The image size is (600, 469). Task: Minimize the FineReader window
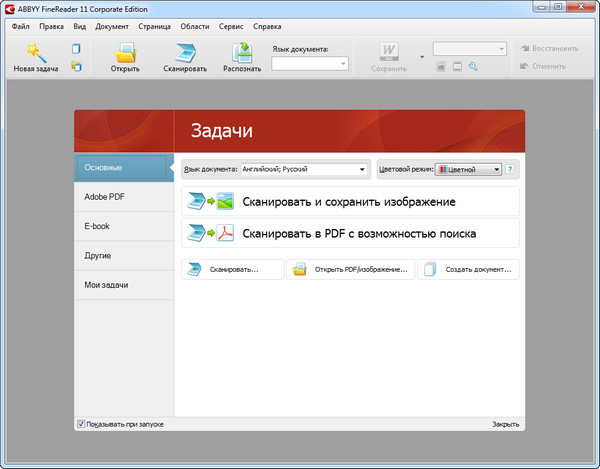542,7
